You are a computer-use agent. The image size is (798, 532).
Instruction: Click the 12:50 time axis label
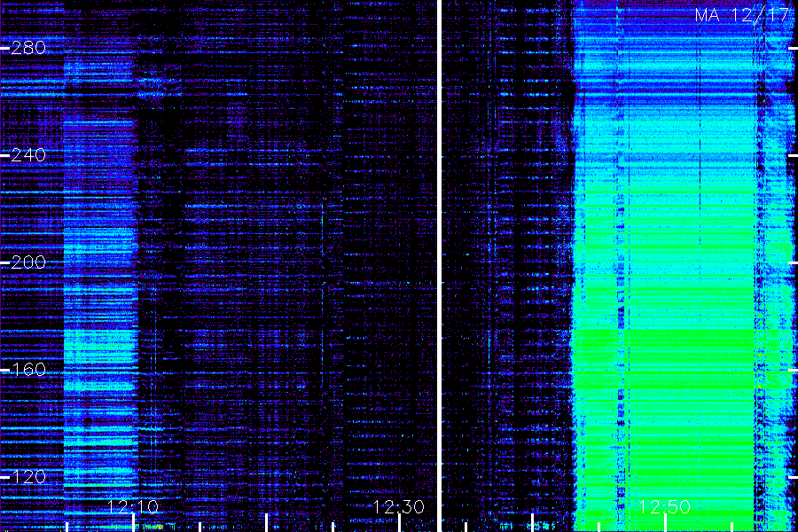664,506
